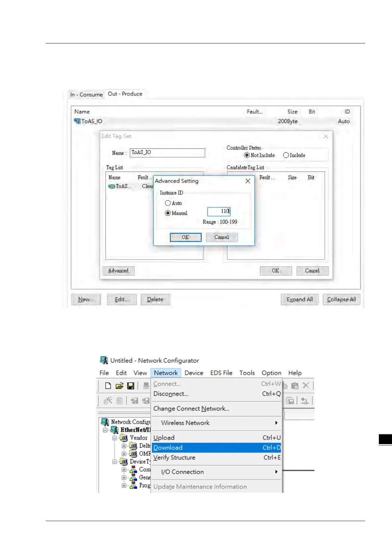Viewport: 392px width, 554px height.
Task: Create a new file in Network Configurator toolbar
Action: coord(108,386)
